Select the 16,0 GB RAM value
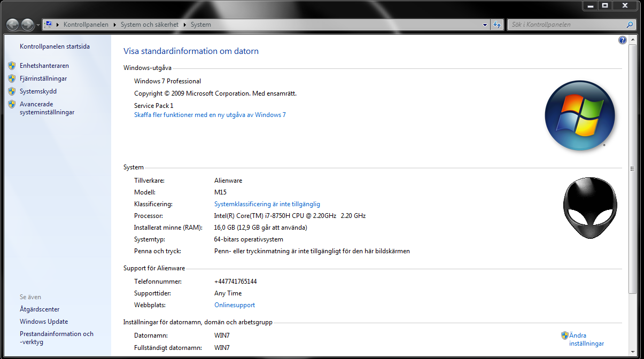Screen dimensions: 644x359 point(261,228)
